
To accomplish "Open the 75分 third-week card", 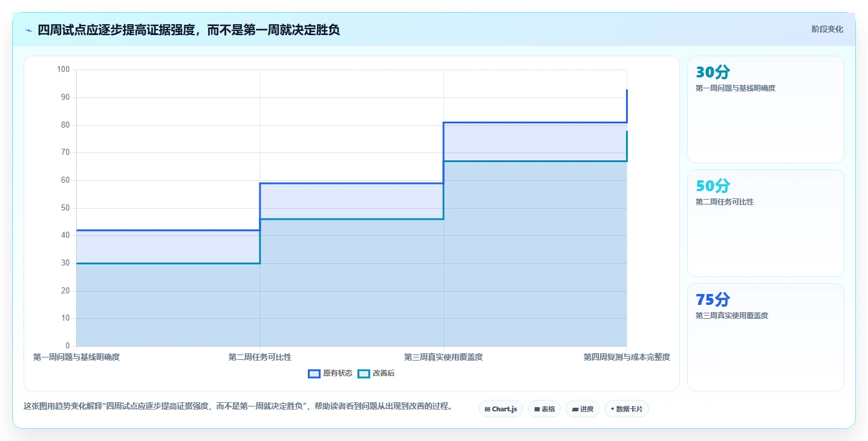I will point(766,337).
